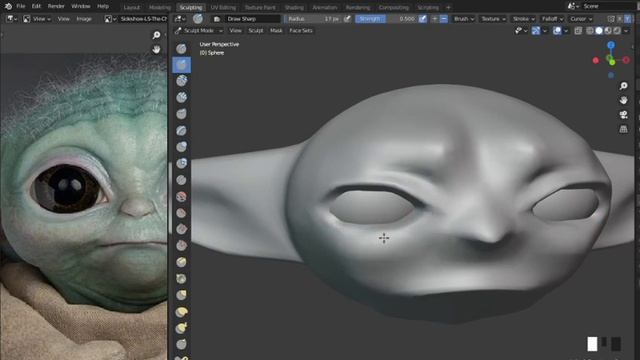Select the Crease brush tool
Image resolution: width=640 pixels, height=360 pixels.
[x=181, y=180]
